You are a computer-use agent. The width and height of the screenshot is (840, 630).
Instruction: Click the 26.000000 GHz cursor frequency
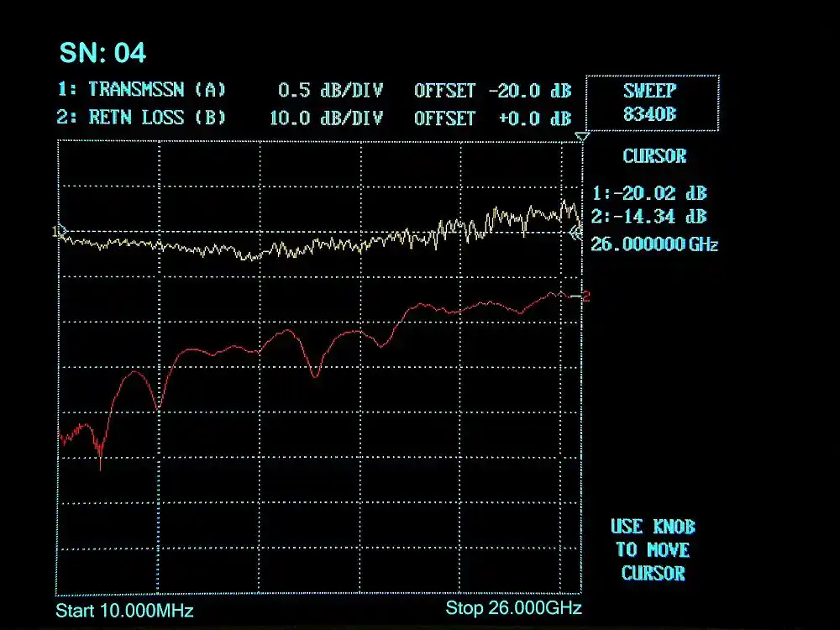(x=654, y=244)
